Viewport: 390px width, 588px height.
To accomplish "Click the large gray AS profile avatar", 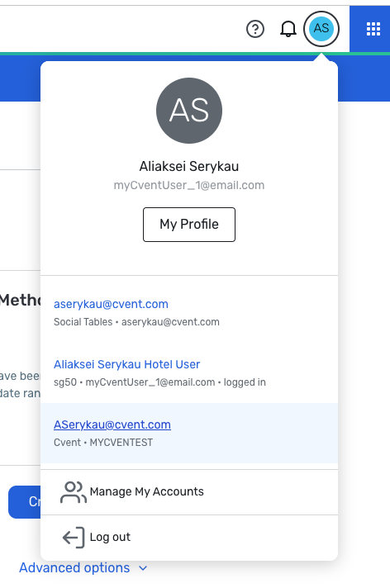I will point(189,111).
